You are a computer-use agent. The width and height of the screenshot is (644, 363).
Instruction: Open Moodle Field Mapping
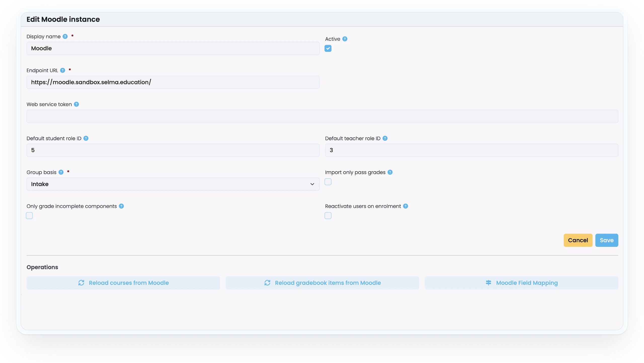pos(521,283)
